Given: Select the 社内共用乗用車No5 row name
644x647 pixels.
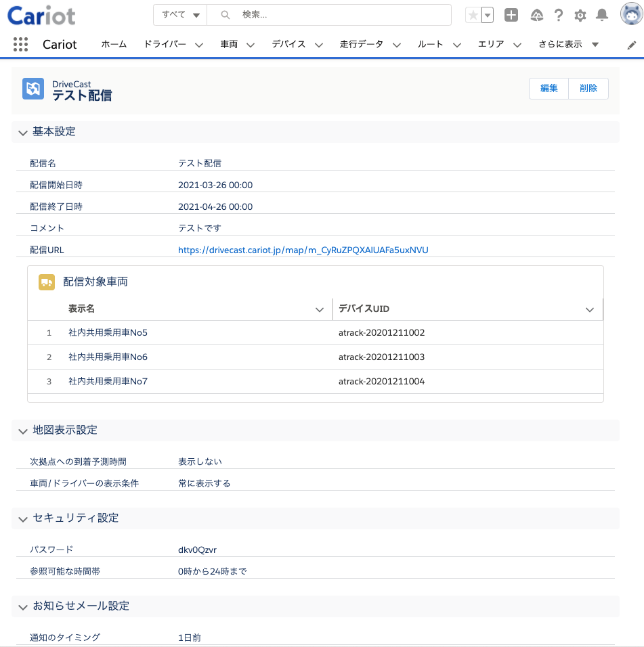Looking at the screenshot, I should [x=108, y=332].
